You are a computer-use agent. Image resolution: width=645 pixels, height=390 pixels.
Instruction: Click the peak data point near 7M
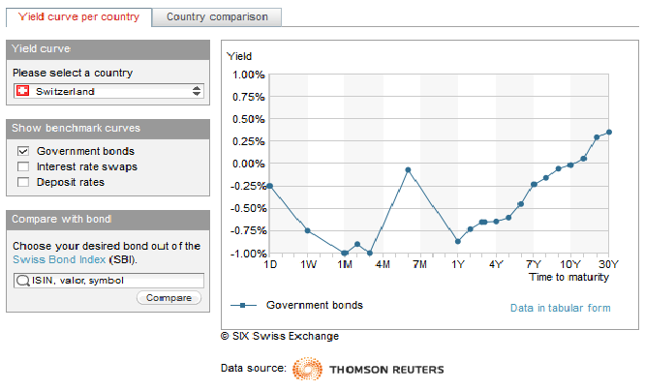pos(408,169)
